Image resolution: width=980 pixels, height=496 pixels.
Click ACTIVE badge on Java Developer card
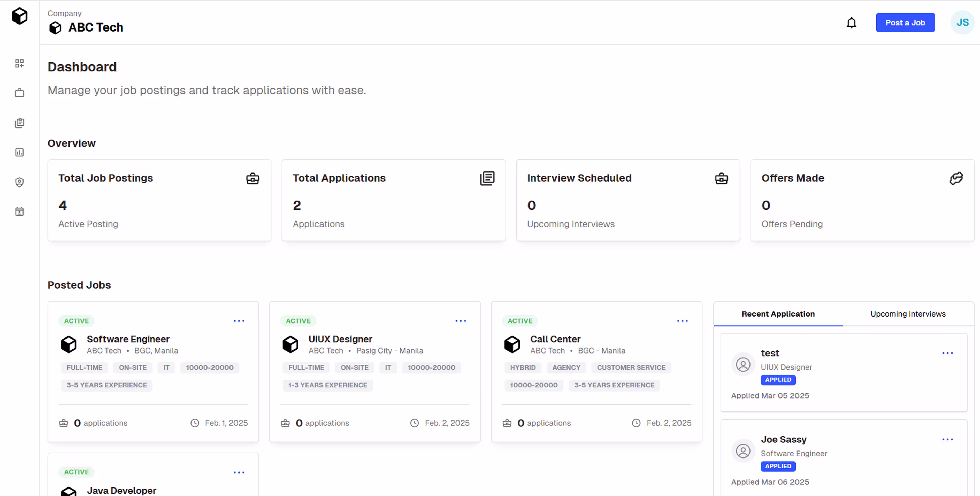coord(76,472)
